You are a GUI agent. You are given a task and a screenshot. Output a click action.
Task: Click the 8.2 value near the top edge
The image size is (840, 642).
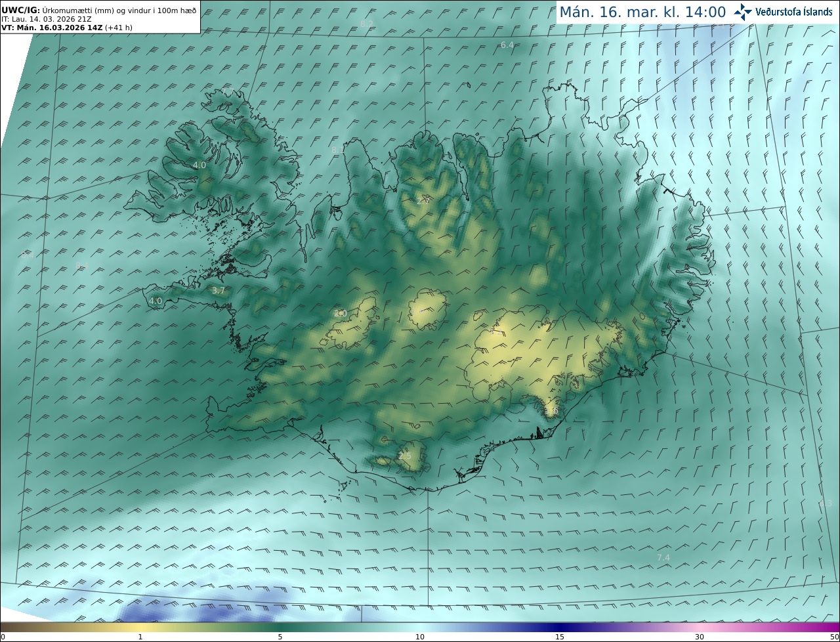click(367, 24)
